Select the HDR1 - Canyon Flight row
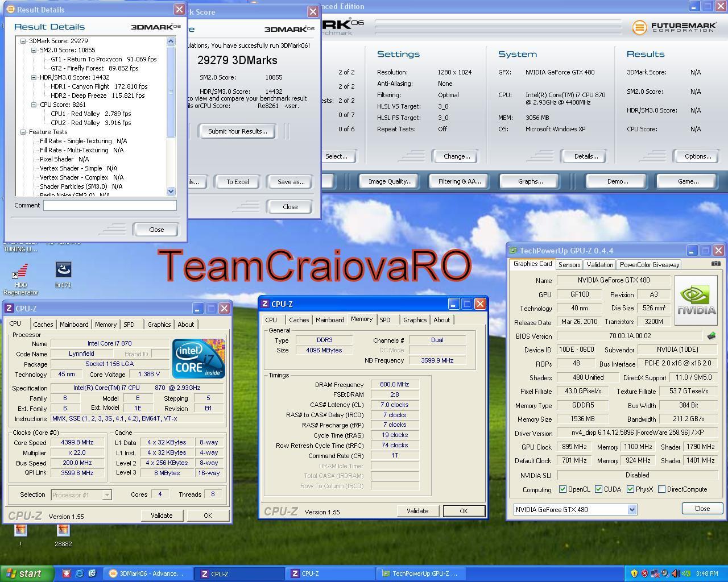728x582 pixels. tap(99, 86)
